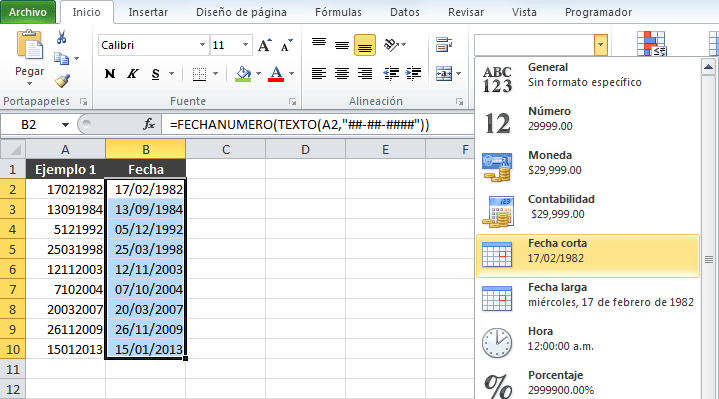Click the Pegar clipboard icon
The width and height of the screenshot is (719, 399).
point(29,45)
